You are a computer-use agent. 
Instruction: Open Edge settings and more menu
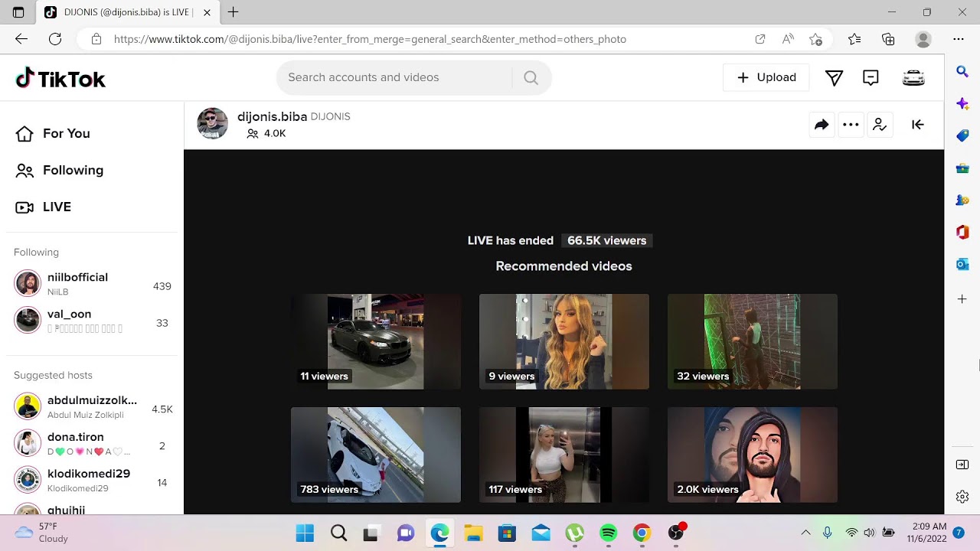click(959, 39)
